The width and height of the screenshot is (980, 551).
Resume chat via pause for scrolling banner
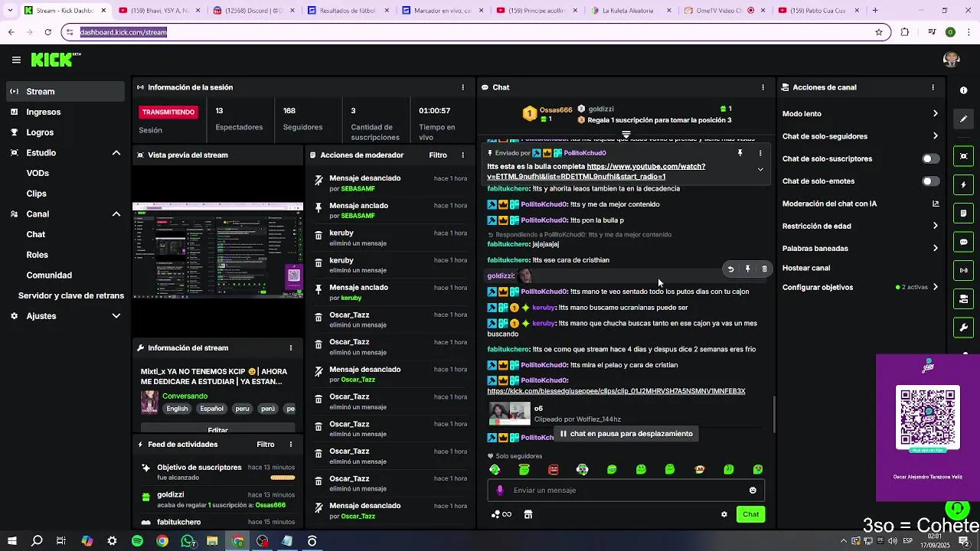click(626, 434)
